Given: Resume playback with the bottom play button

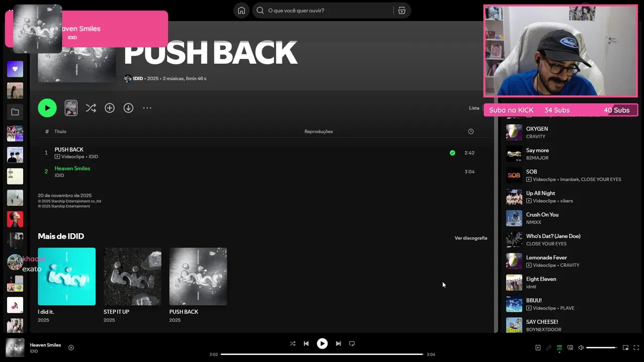Looking at the screenshot, I should point(322,343).
